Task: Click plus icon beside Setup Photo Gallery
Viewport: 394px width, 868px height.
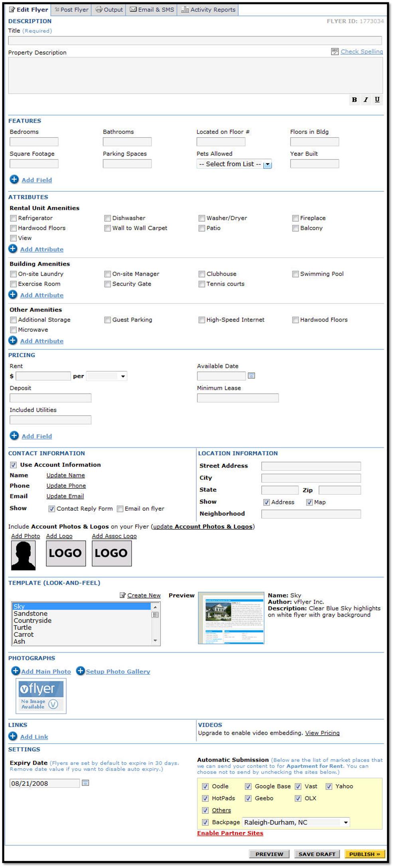Action: (x=80, y=671)
